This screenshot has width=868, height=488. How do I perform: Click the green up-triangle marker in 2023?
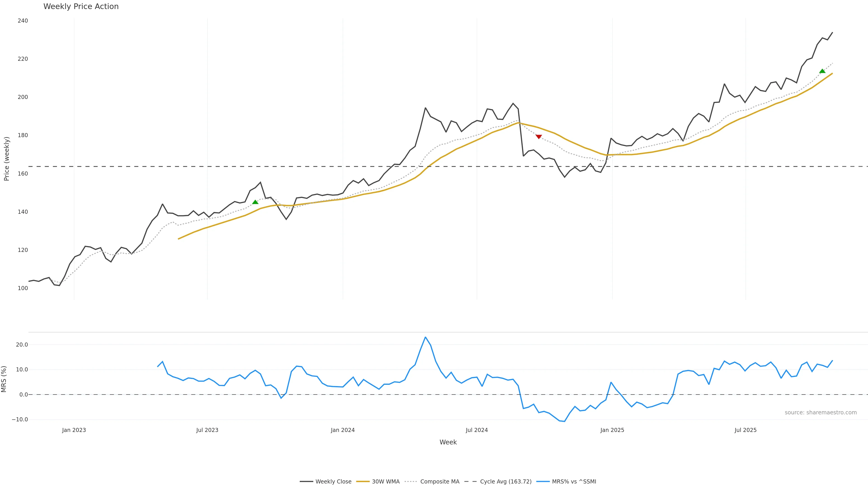pyautogui.click(x=255, y=202)
